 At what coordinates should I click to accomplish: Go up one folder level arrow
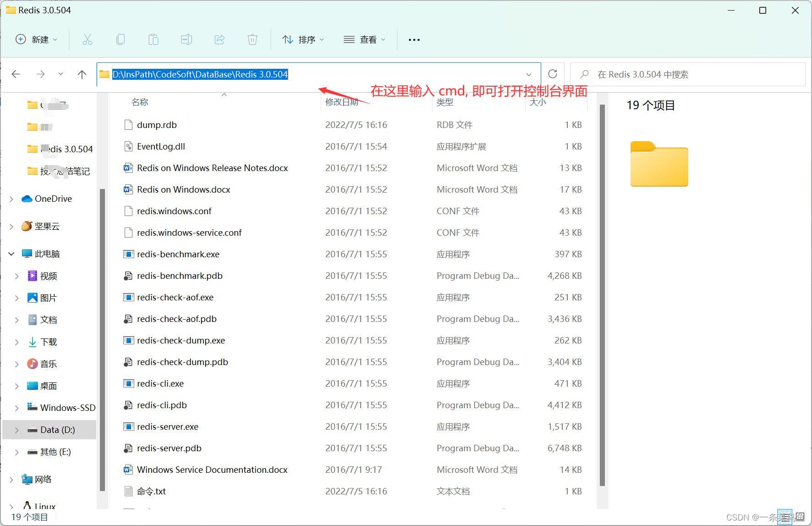point(82,74)
